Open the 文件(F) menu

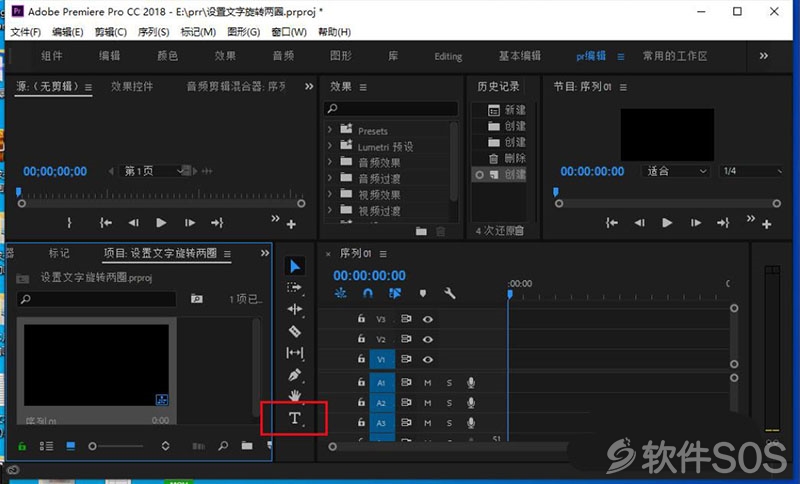tap(26, 32)
